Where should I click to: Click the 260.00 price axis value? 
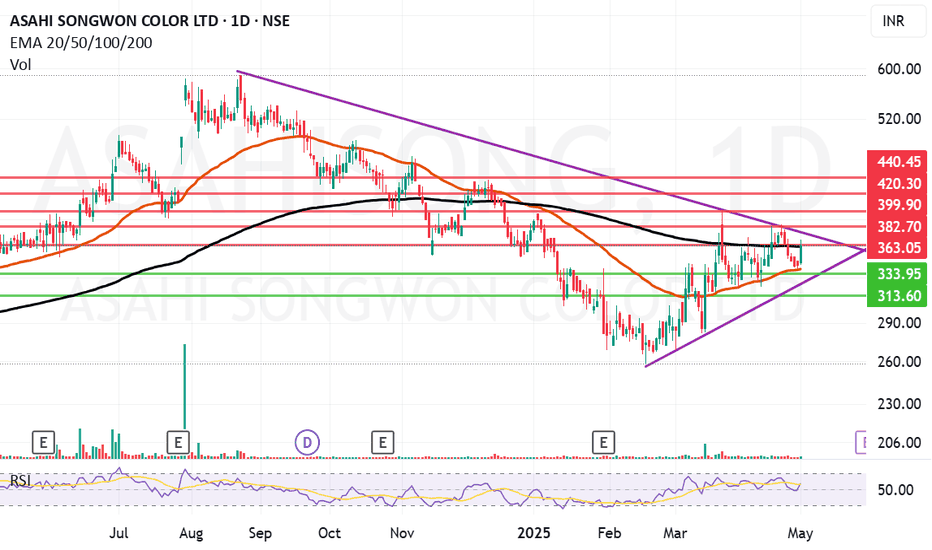click(899, 362)
